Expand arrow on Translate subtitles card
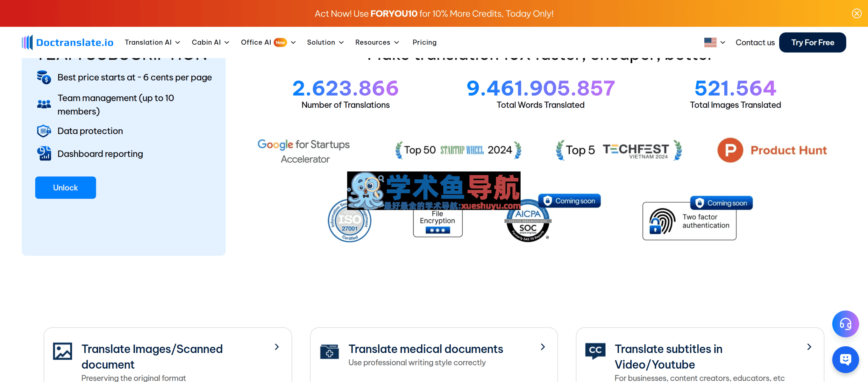Image resolution: width=868 pixels, height=382 pixels. click(809, 347)
